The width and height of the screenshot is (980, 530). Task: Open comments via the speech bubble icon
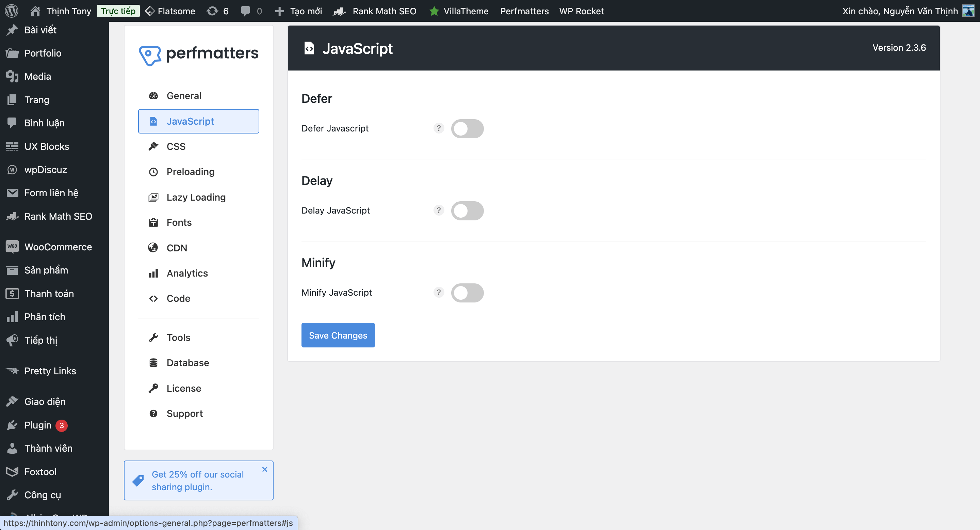coord(246,11)
